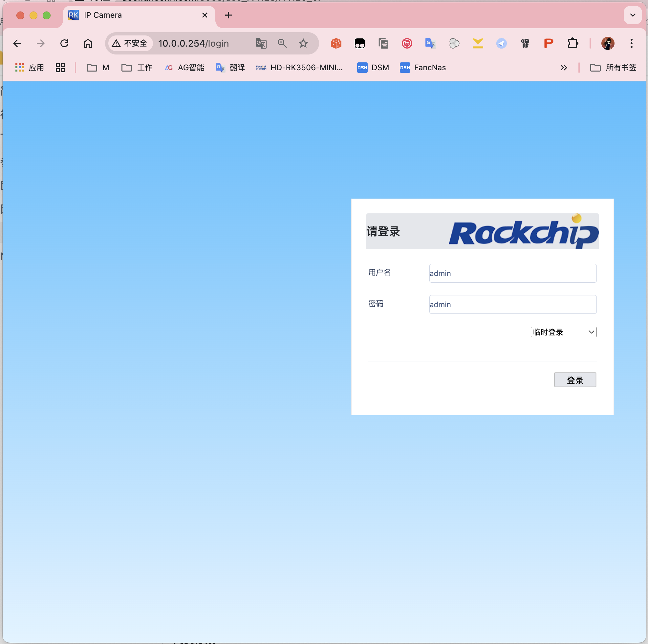Image resolution: width=648 pixels, height=644 pixels.
Task: Show more bookmarks with the double chevron
Action: coord(564,67)
